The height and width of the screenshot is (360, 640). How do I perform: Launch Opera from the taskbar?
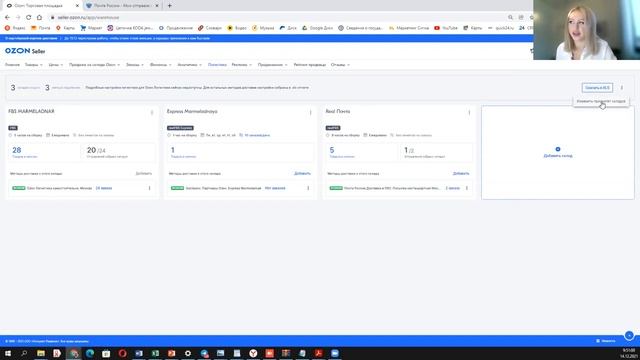pos(122,353)
